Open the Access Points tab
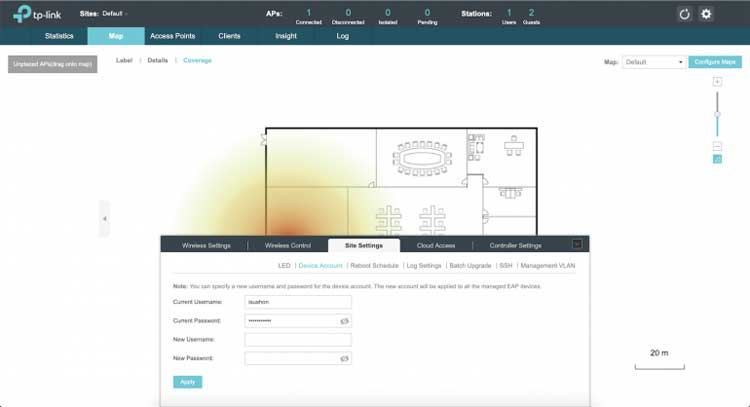The width and height of the screenshot is (750, 407). [172, 36]
